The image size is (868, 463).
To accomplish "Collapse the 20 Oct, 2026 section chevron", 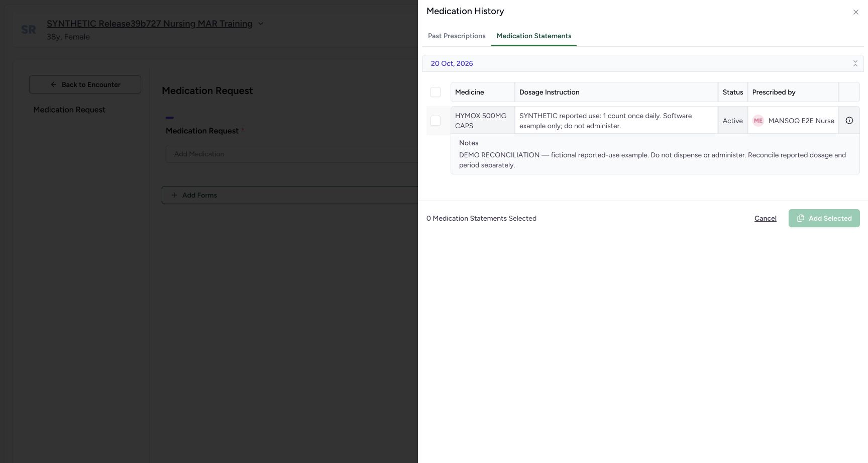I will pyautogui.click(x=855, y=63).
